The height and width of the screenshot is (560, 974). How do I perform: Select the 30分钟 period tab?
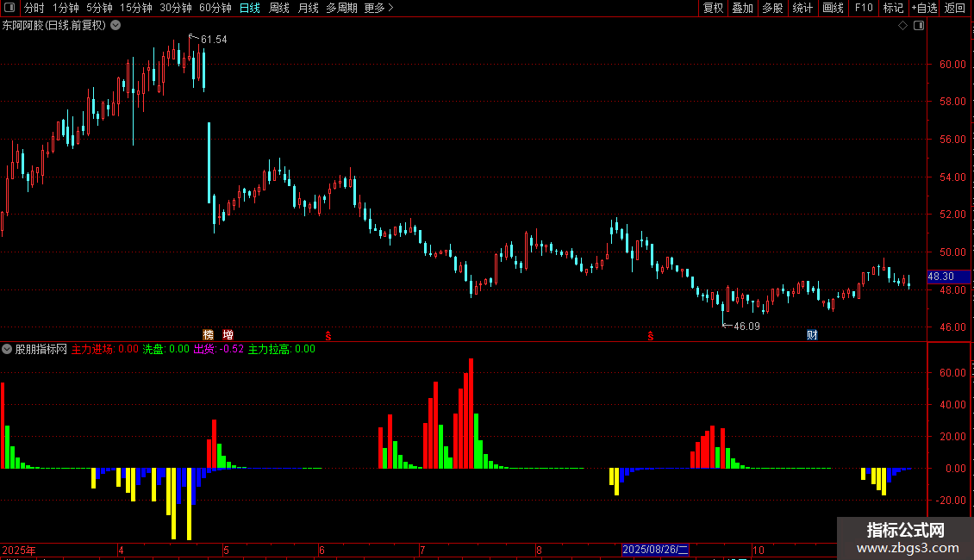(176, 8)
